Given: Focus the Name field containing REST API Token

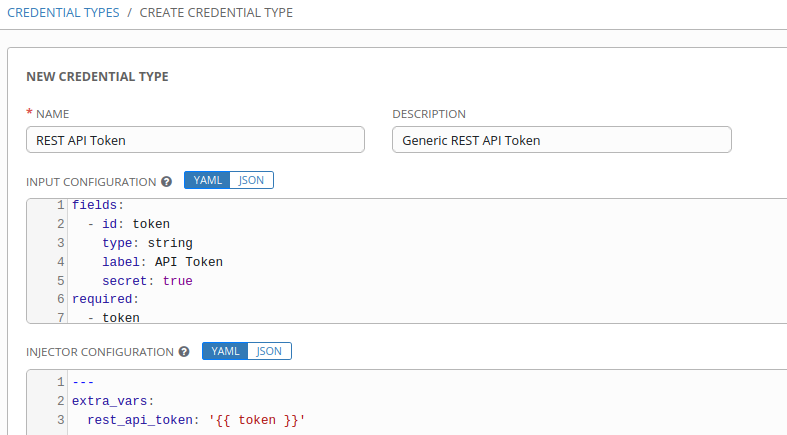Looking at the screenshot, I should 195,140.
